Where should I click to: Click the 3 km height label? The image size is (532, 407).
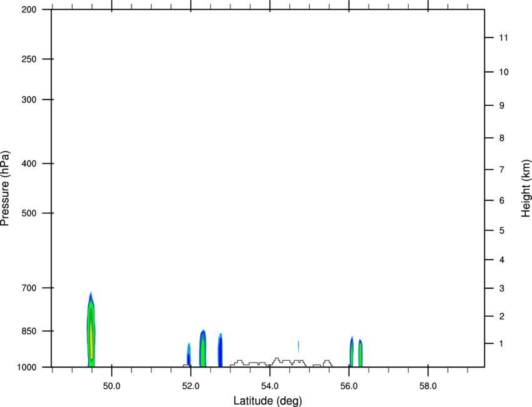coord(501,289)
